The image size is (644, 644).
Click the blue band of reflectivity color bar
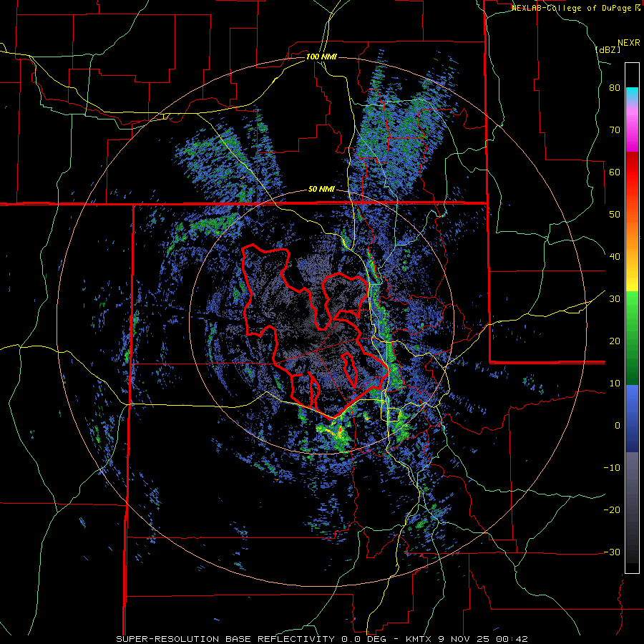tap(632, 419)
